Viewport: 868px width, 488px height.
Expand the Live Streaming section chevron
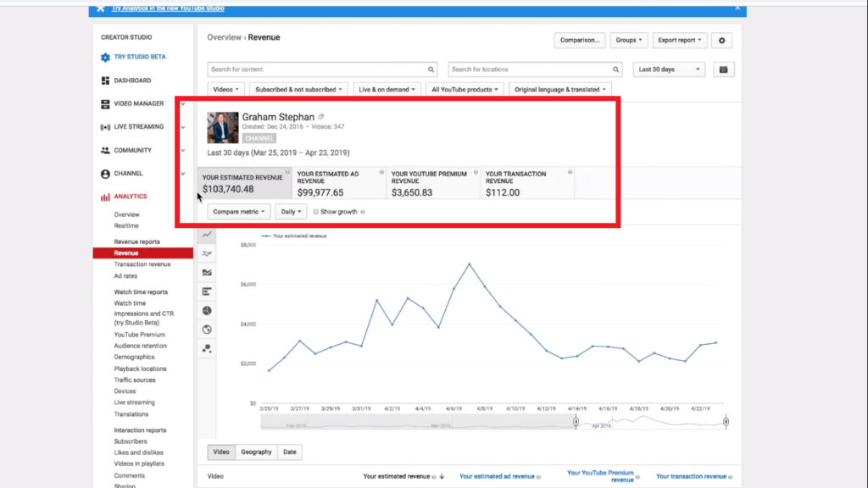coord(183,127)
